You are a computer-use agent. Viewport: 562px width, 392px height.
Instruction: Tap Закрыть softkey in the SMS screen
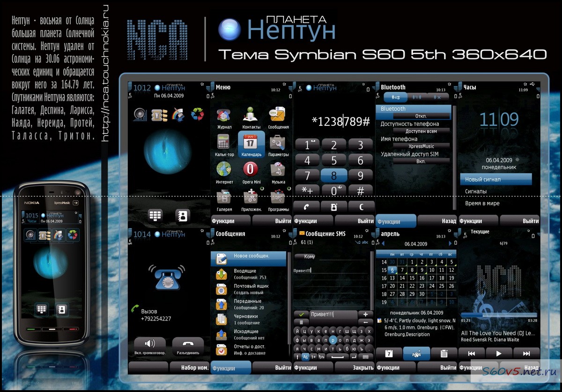click(355, 367)
